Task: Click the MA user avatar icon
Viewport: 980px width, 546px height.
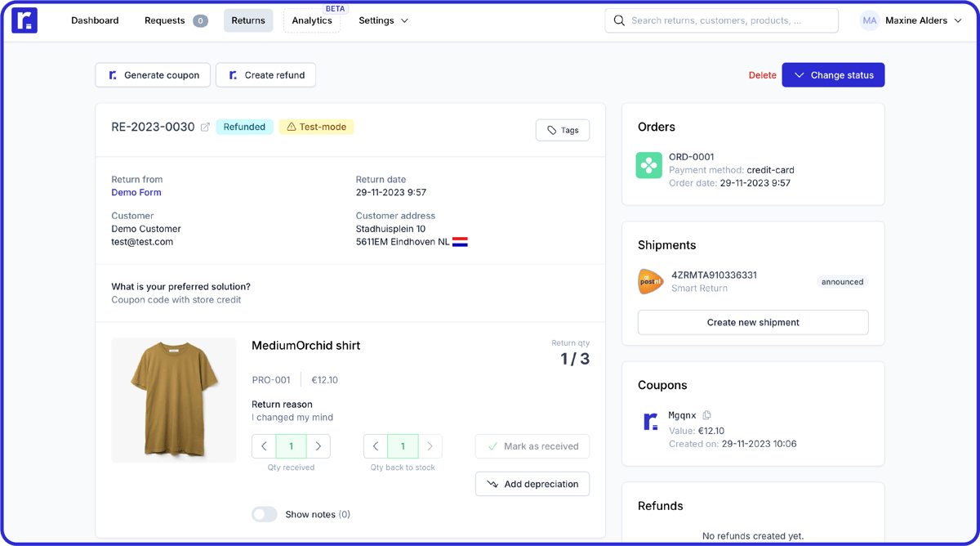Action: (869, 20)
